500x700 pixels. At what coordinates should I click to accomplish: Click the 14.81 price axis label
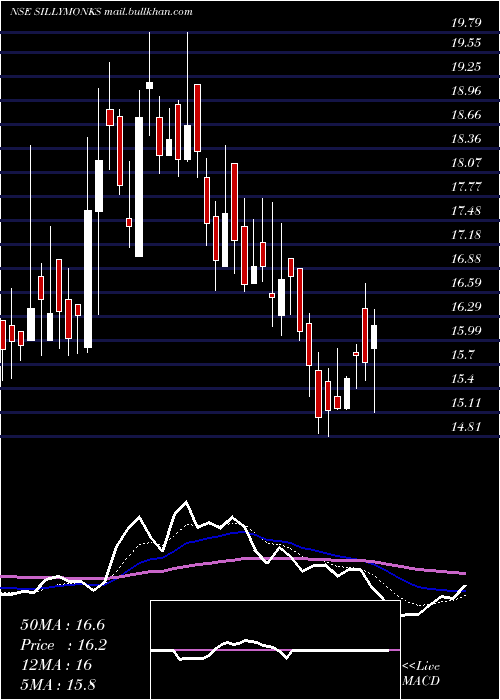[x=466, y=427]
